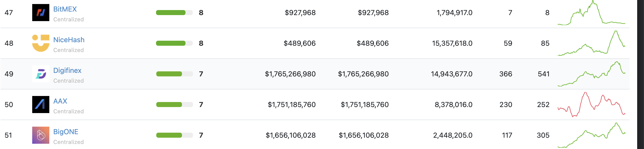View AAX red volume sparkline chart
The height and width of the screenshot is (149, 644).
tap(591, 105)
